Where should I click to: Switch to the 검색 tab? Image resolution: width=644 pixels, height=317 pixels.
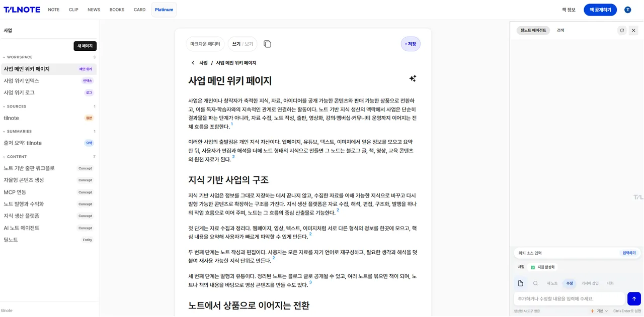(x=560, y=31)
